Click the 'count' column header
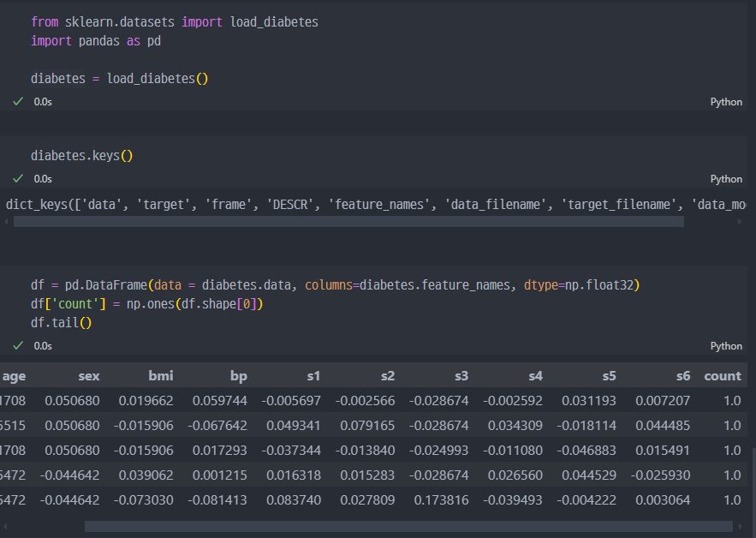 [x=723, y=376]
